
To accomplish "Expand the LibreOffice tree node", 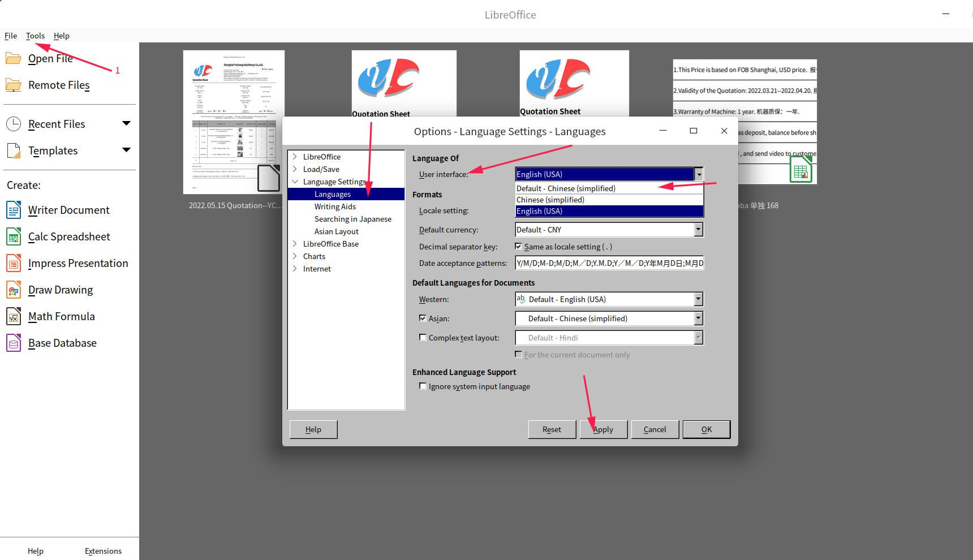I will [x=295, y=157].
